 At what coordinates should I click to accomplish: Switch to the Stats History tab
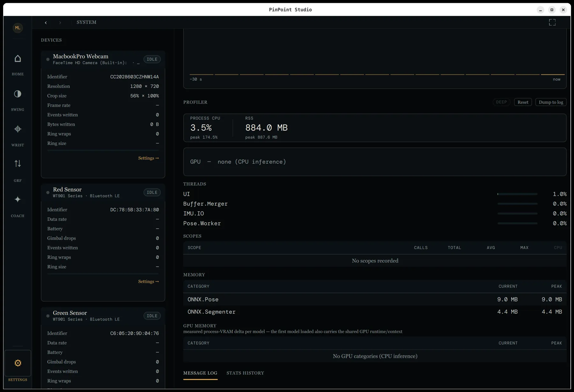245,373
